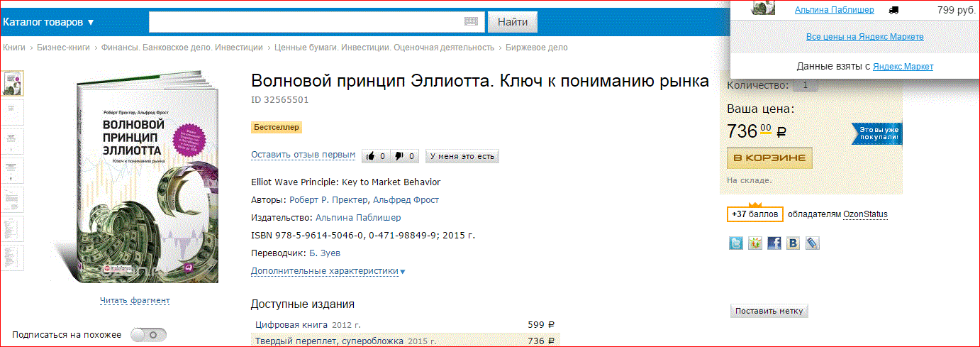Viewport: 980px width, 347px height.
Task: Select the second page thumbnail
Action: (13, 112)
